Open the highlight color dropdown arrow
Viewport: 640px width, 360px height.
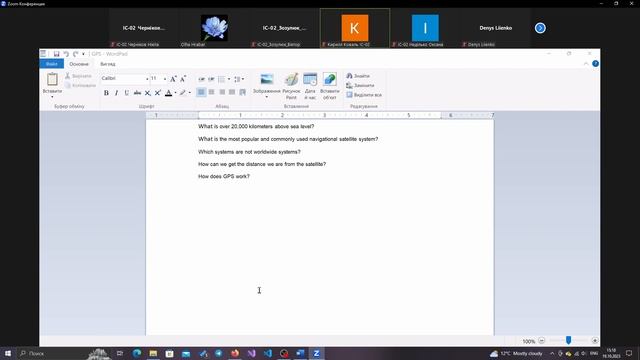tap(190, 93)
